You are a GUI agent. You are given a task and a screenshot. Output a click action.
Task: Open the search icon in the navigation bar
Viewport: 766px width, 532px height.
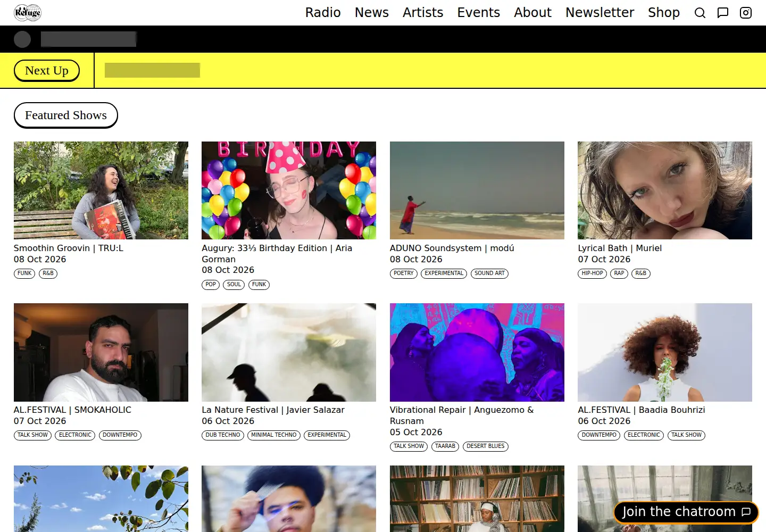tap(700, 13)
